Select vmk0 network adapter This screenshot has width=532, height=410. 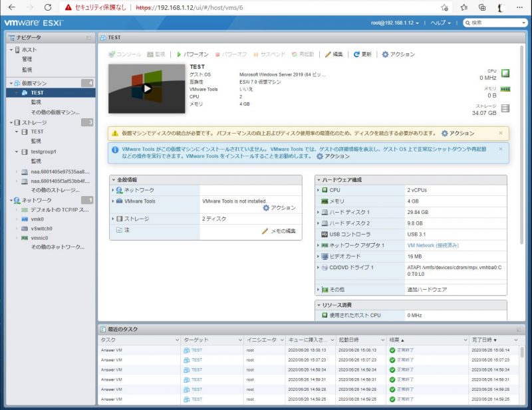pyautogui.click(x=37, y=219)
